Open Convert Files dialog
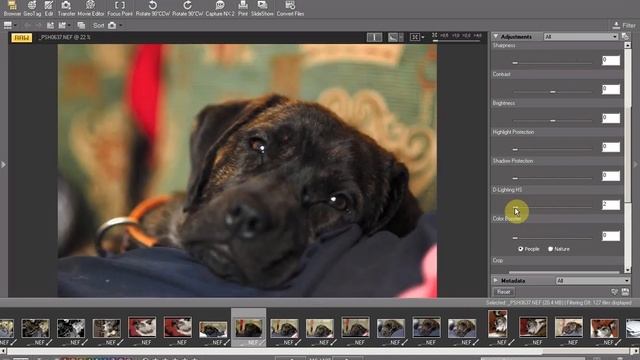The image size is (640, 360). tap(290, 8)
